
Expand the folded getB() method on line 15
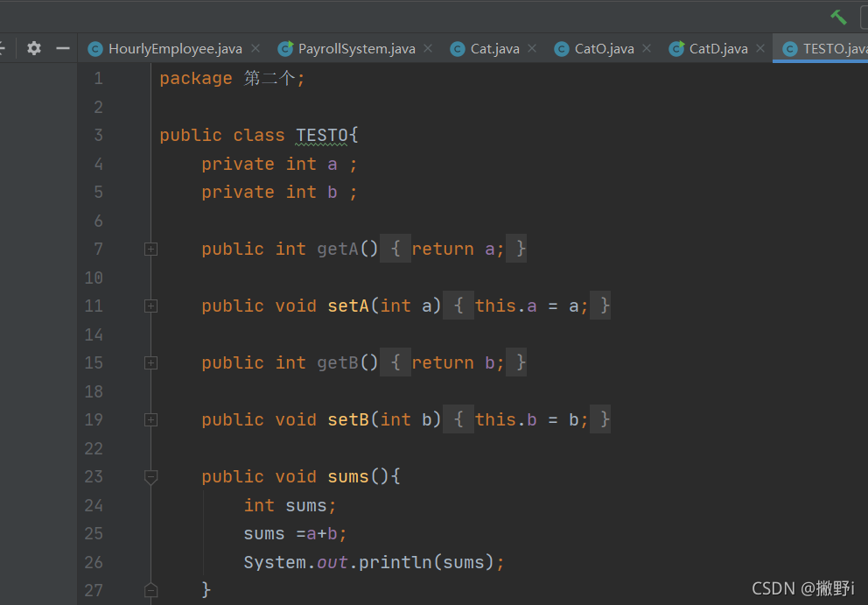coord(150,362)
